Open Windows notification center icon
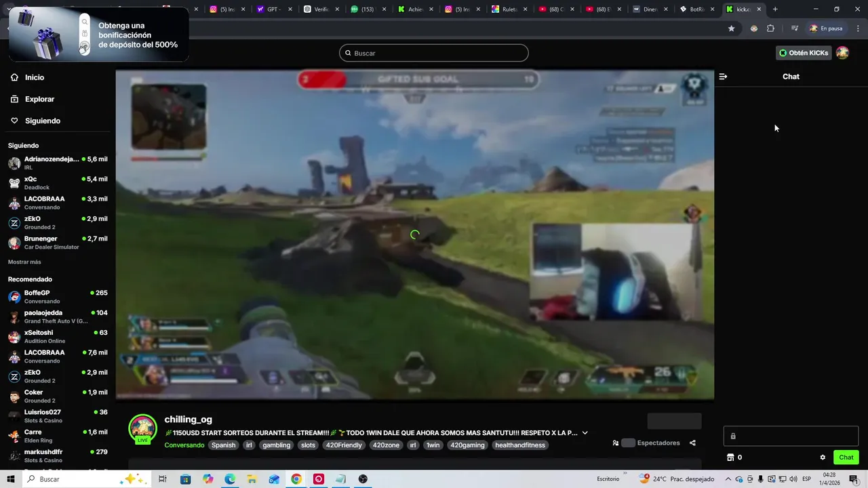The height and width of the screenshot is (488, 868). tap(854, 479)
